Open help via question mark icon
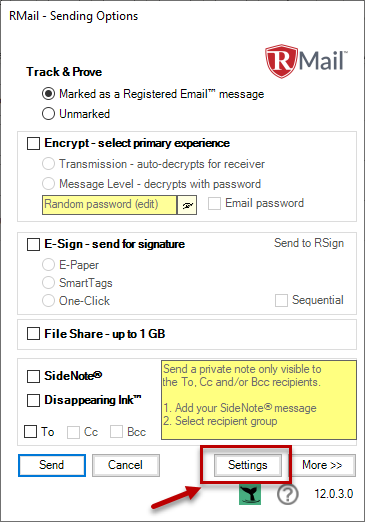Viewport: 365px width, 522px height. [287, 494]
